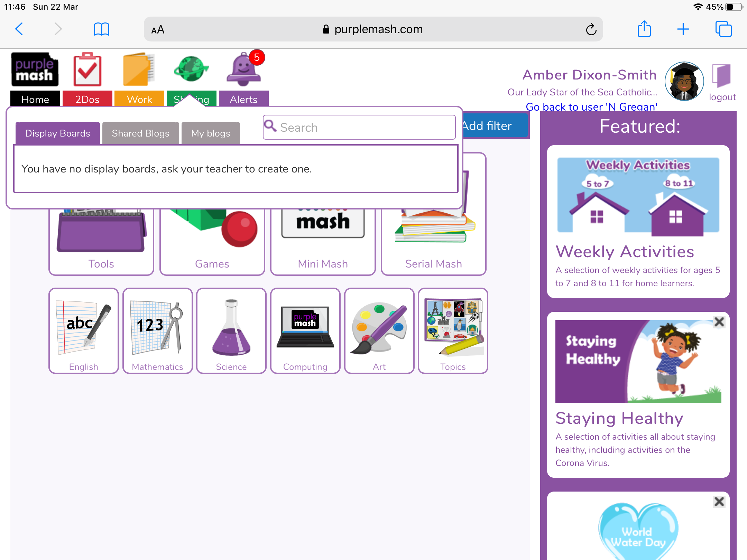The image size is (747, 560).
Task: Switch to the My blogs tab
Action: point(210,133)
